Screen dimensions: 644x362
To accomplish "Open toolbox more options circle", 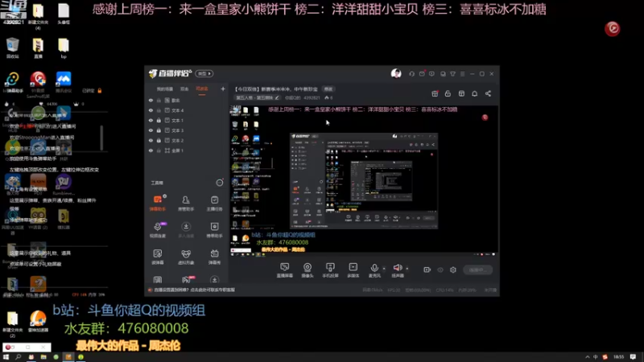I will tap(219, 183).
